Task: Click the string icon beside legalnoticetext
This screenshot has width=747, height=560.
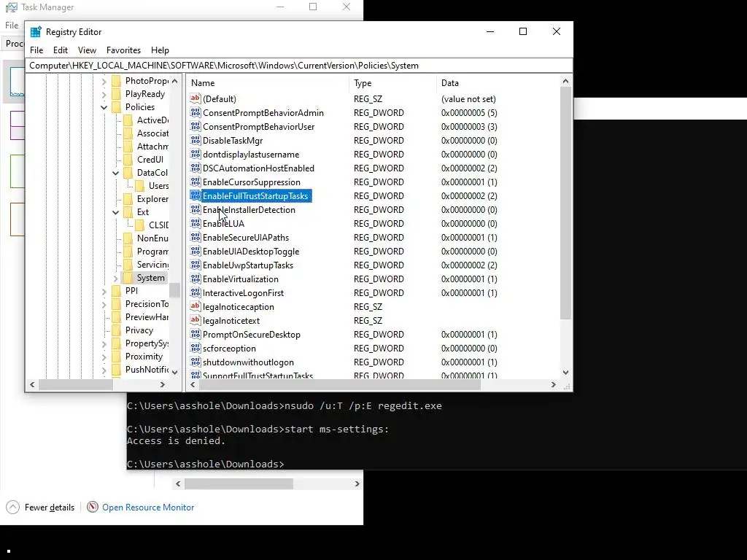Action: click(196, 321)
